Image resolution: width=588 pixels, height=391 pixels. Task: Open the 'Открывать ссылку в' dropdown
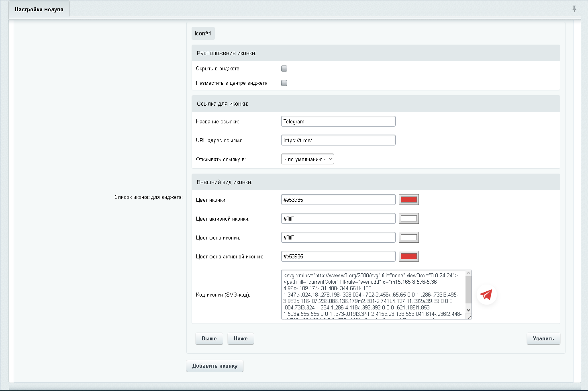click(307, 159)
